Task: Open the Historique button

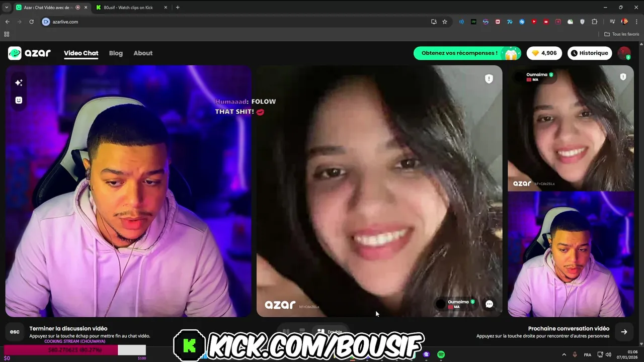Action: [x=590, y=53]
